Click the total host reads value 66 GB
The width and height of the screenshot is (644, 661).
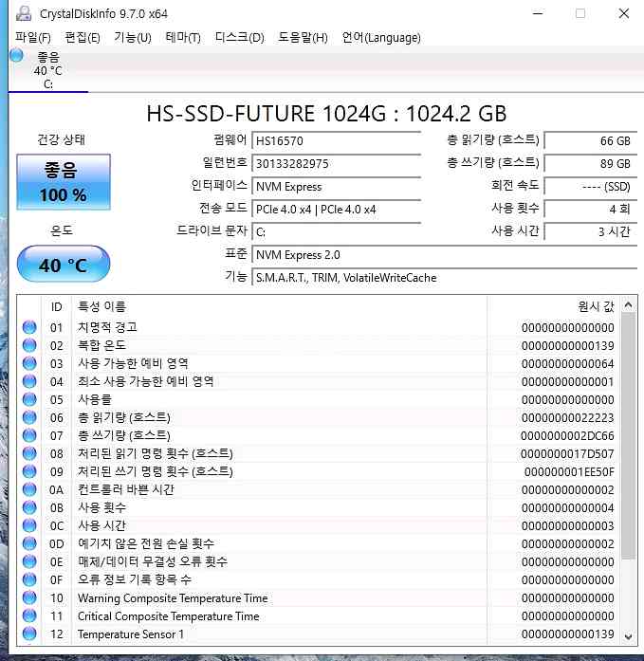click(591, 140)
